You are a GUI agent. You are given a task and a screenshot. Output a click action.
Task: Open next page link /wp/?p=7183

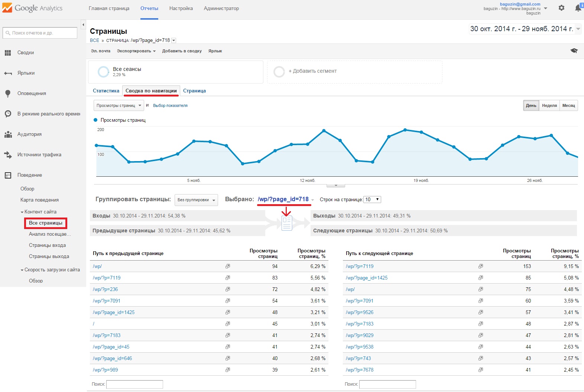[x=359, y=324]
